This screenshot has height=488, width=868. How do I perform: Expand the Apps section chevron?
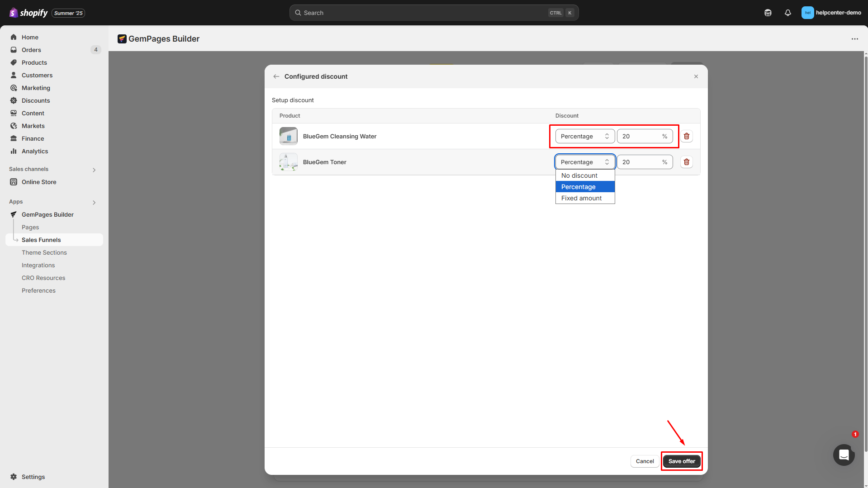click(94, 202)
